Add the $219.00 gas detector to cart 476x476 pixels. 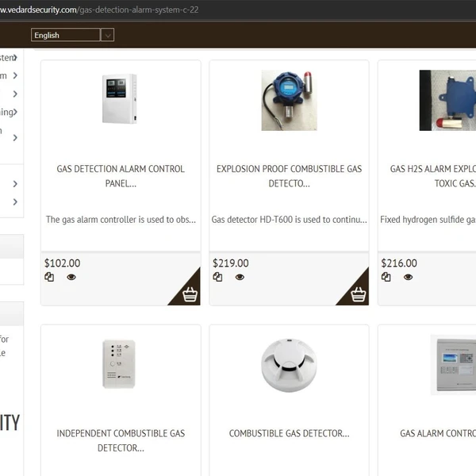[x=359, y=294]
